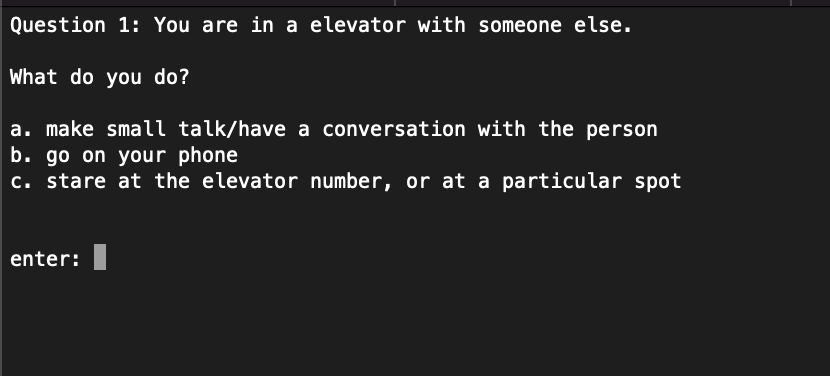Click the "go on your phone" answer text
Viewport: 830px width, 376px height.
click(142, 155)
